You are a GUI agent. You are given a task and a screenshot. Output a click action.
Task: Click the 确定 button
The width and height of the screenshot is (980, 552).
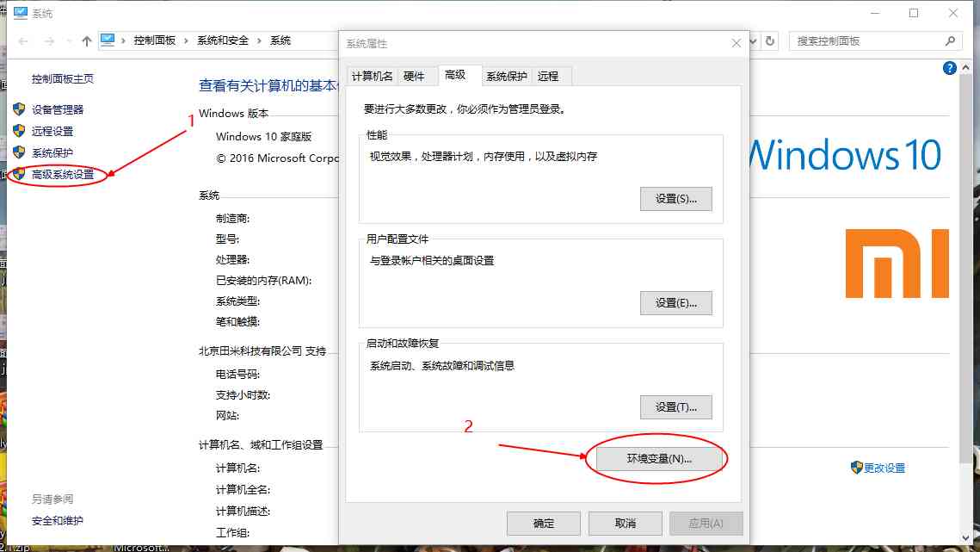coord(543,524)
